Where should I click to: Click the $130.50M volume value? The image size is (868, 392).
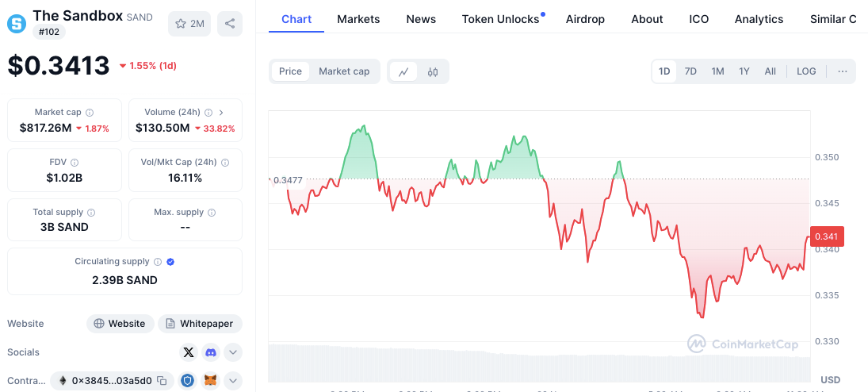163,128
